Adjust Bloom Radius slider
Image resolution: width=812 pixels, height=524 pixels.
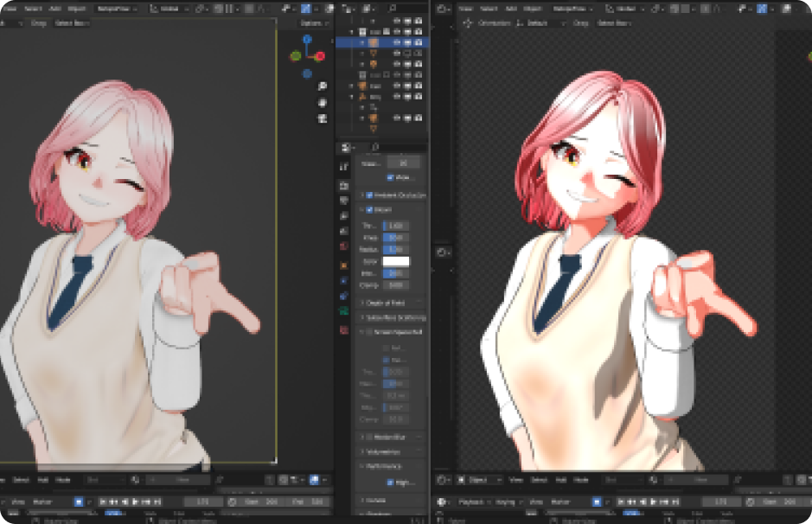click(396, 250)
